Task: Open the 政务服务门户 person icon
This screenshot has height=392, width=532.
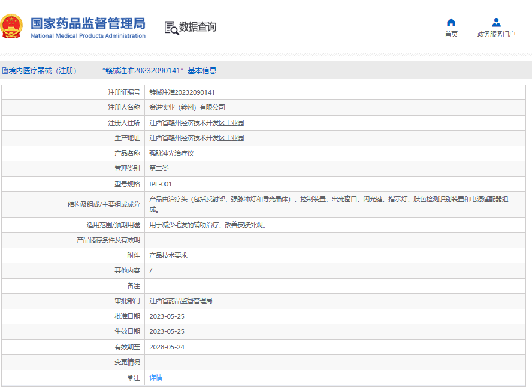Action: tap(496, 22)
